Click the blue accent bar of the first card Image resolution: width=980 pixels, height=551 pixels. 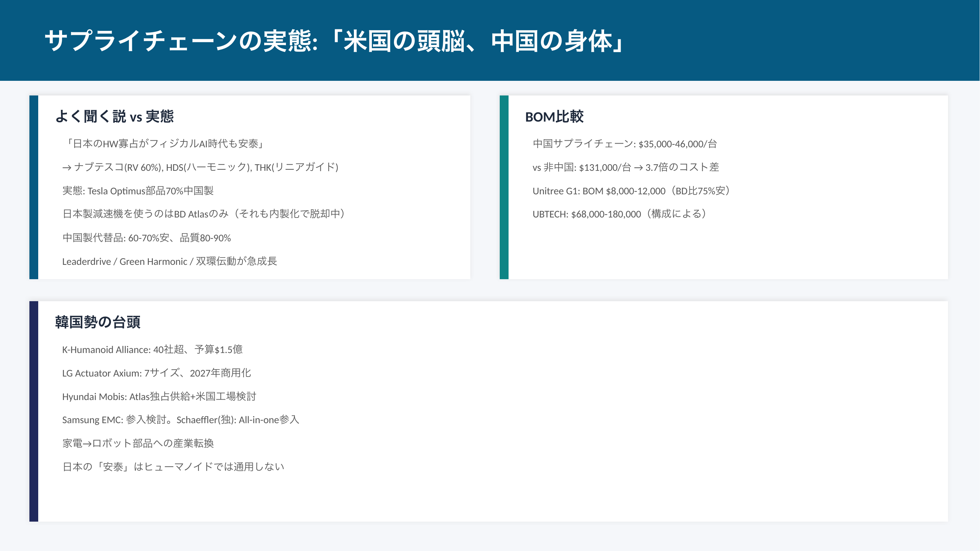click(34, 187)
